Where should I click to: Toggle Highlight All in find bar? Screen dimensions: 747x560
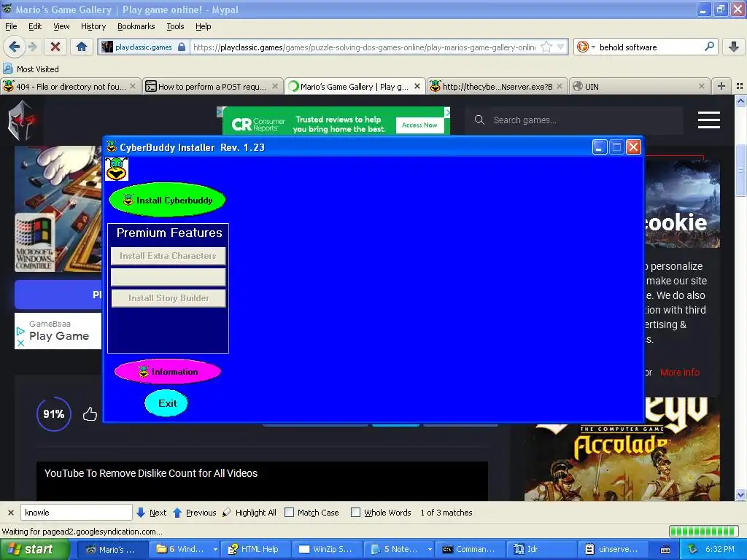coord(249,513)
